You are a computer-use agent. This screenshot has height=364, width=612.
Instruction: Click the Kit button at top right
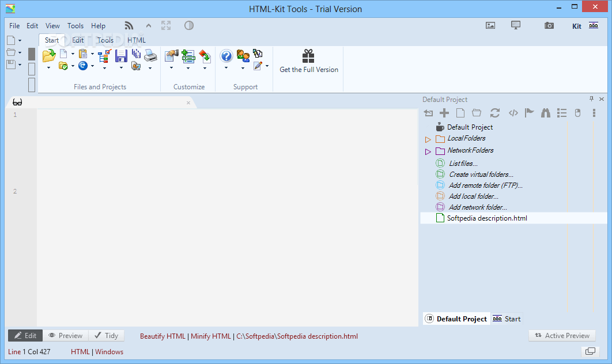coord(576,26)
